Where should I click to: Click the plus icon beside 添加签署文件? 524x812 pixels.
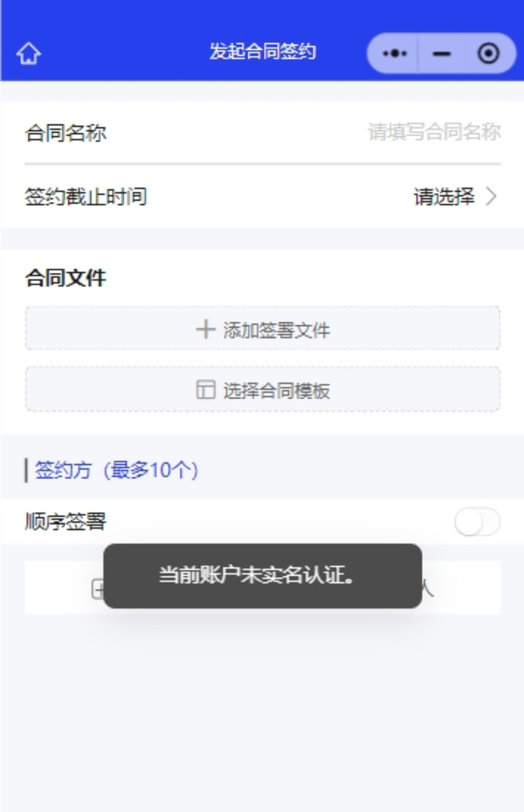click(x=206, y=329)
